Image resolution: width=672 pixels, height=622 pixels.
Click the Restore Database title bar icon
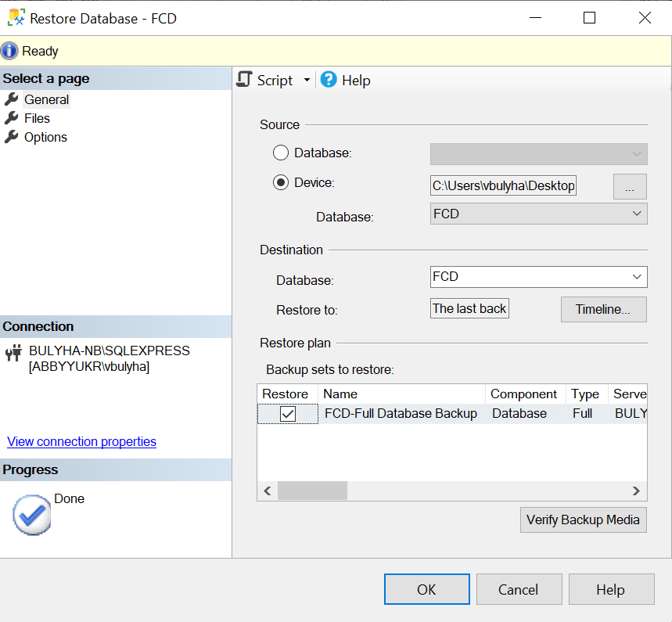pyautogui.click(x=16, y=18)
